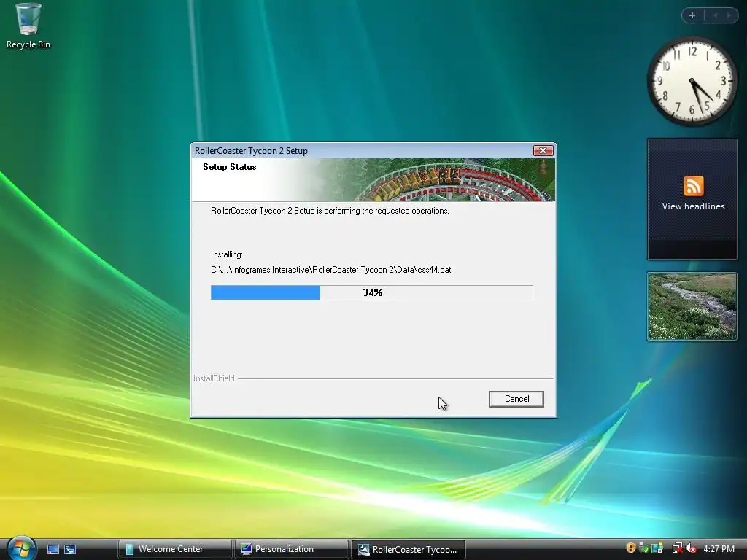Cancel the RollerCoaster Tycoon 2 installation
Screen dimensions: 747x560
[516, 399]
